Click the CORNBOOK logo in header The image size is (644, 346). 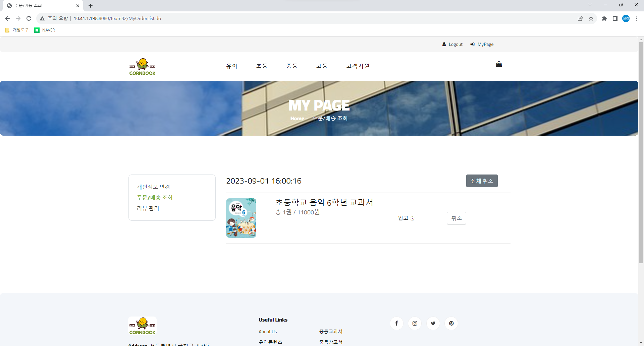143,67
